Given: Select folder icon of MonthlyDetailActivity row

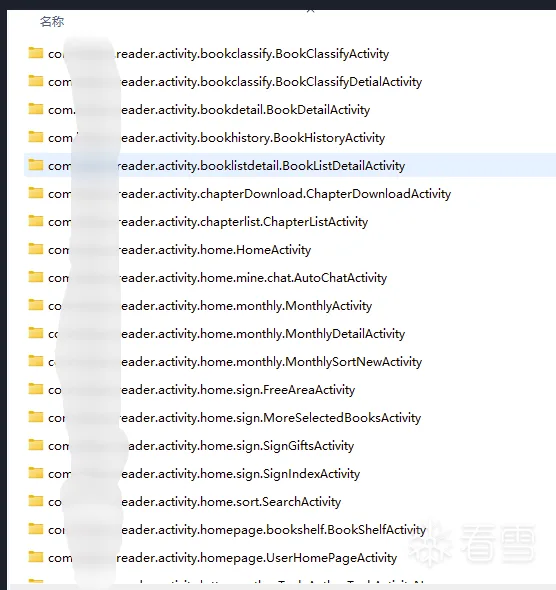Looking at the screenshot, I should point(36,333).
